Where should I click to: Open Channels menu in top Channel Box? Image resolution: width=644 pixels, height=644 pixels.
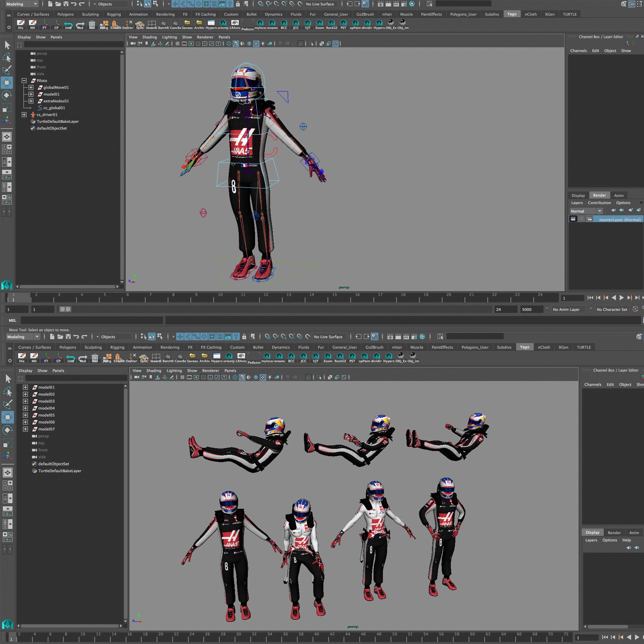click(x=578, y=51)
